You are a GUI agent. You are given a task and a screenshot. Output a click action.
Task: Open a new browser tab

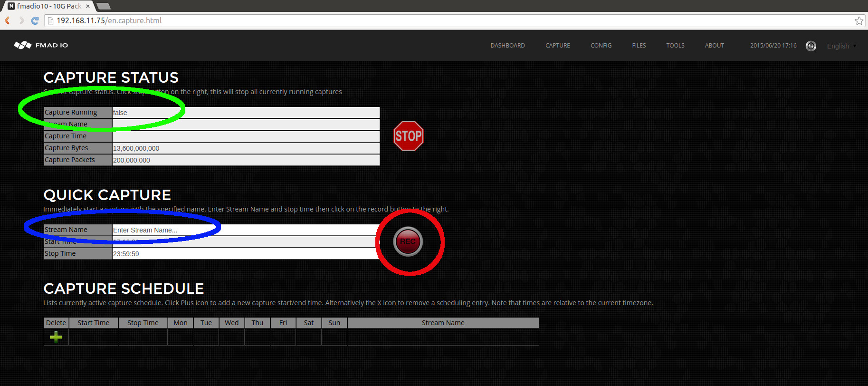pos(104,6)
